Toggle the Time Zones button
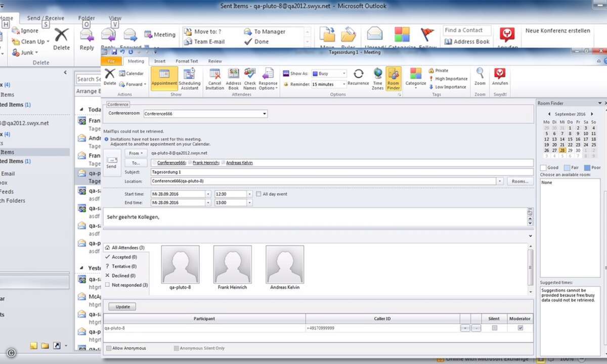Viewport: 607px width, 364px height. (378, 78)
